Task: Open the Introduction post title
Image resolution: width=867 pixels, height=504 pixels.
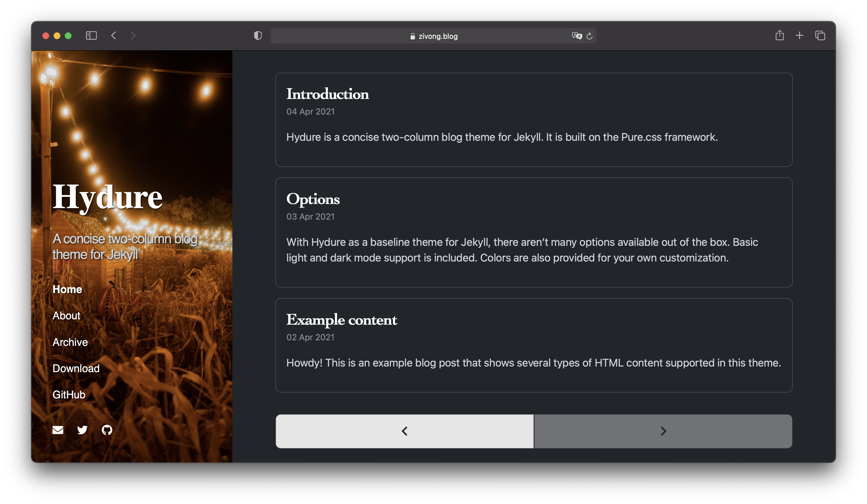Action: click(x=328, y=94)
